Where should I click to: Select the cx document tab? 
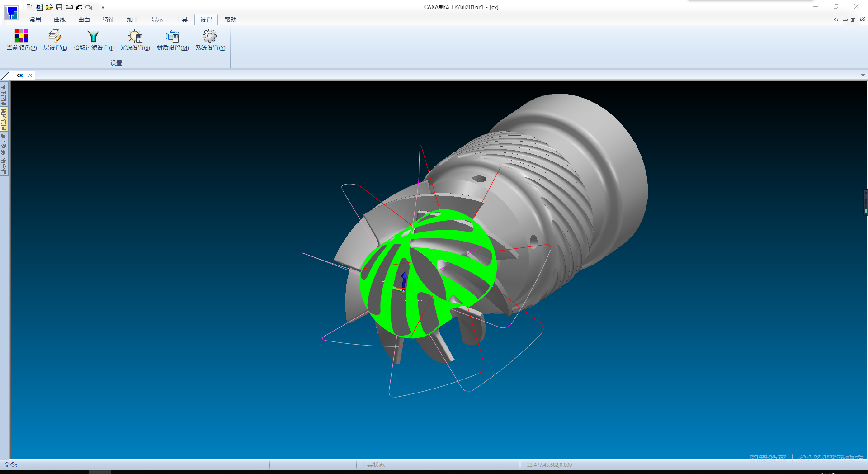[19, 76]
